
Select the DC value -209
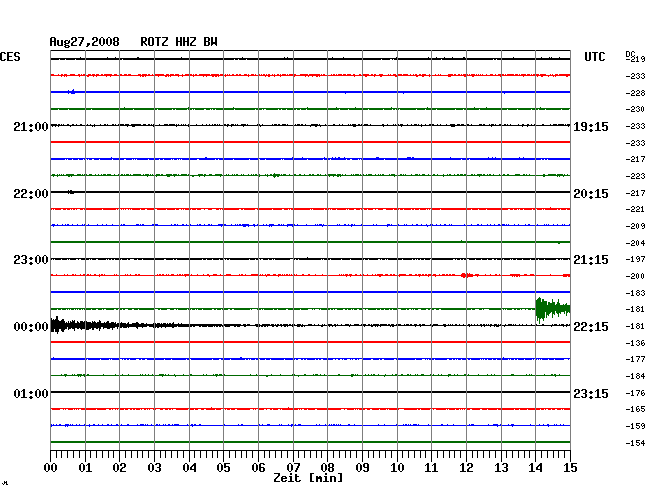click(635, 226)
